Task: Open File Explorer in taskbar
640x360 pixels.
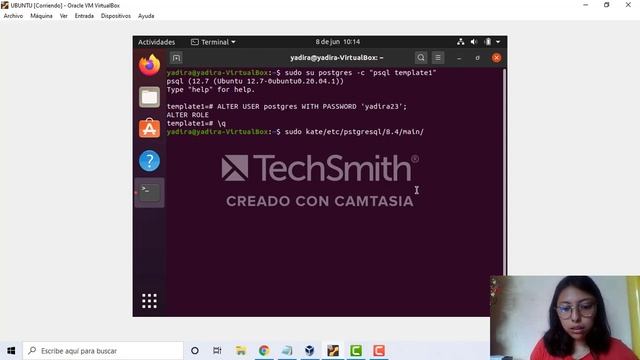Action: [241, 351]
